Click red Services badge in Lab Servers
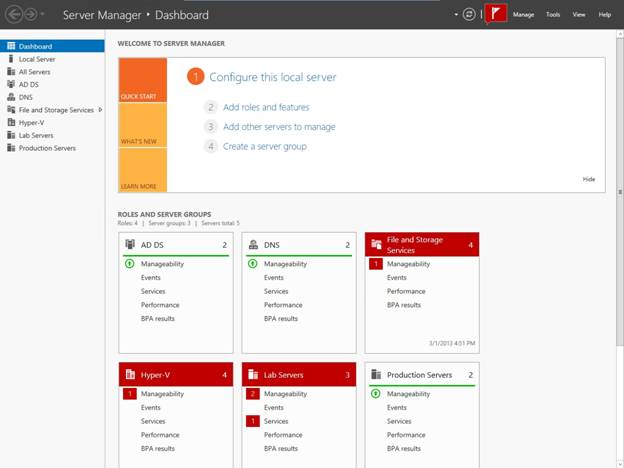Viewport: 624px width, 468px height. click(x=253, y=421)
